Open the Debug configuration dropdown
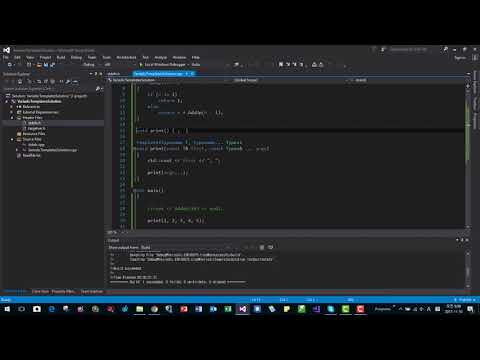 (91, 64)
